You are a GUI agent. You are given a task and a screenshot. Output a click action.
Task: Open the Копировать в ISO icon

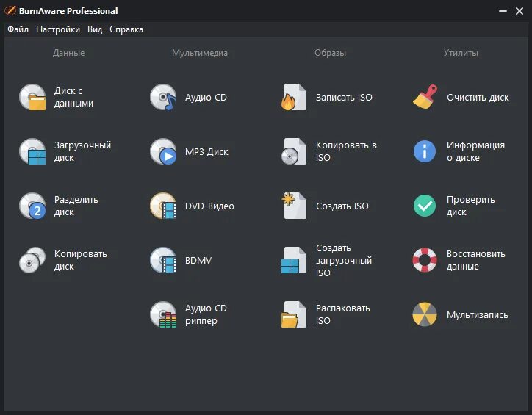(294, 151)
